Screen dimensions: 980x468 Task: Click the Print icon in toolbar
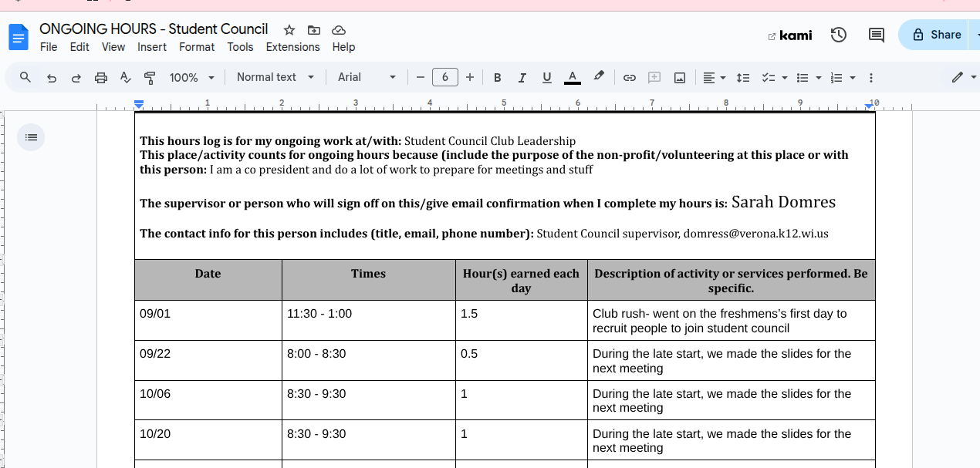(101, 78)
